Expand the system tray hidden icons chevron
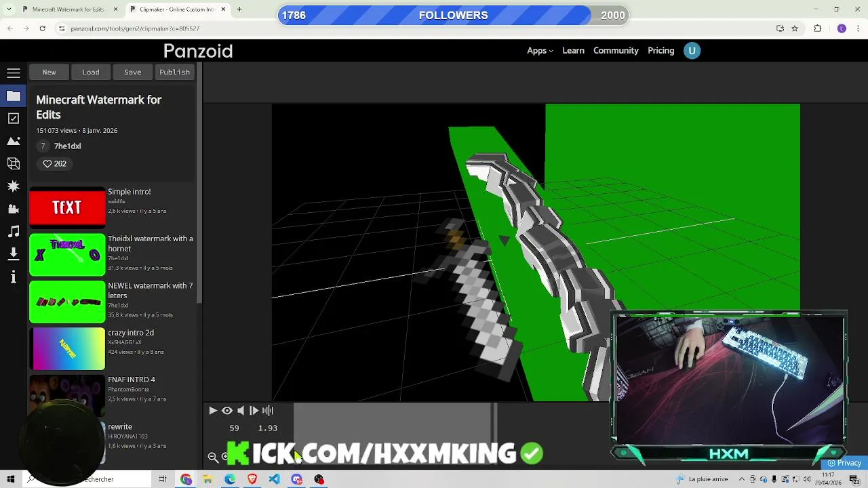Image resolution: width=868 pixels, height=488 pixels. (742, 479)
